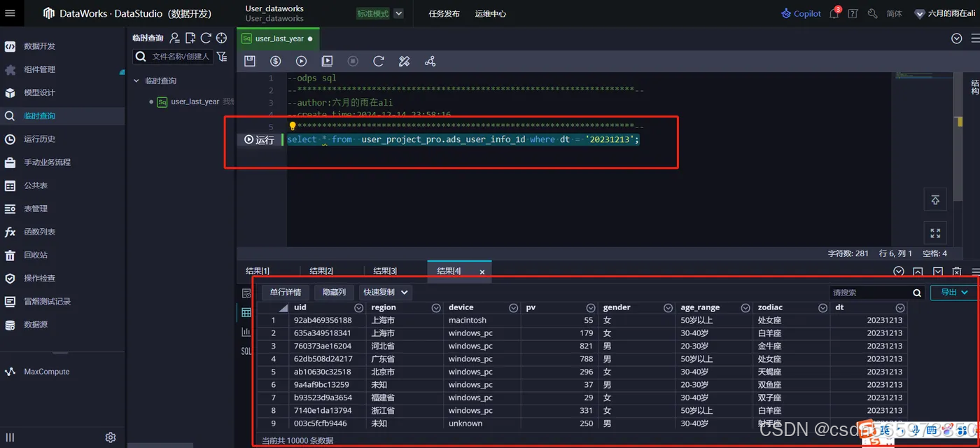Open the column filter on the region column
Image resolution: width=980 pixels, height=448 pixels.
point(435,307)
